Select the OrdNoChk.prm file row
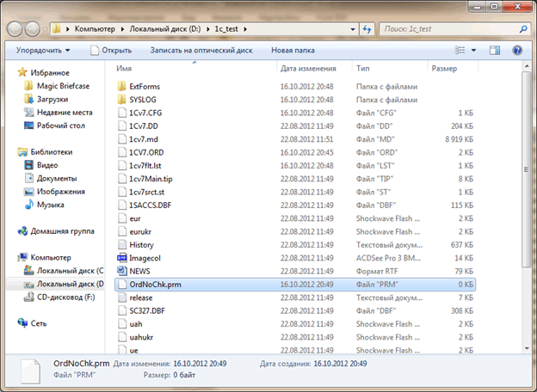The width and height of the screenshot is (537, 392). pyautogui.click(x=295, y=285)
